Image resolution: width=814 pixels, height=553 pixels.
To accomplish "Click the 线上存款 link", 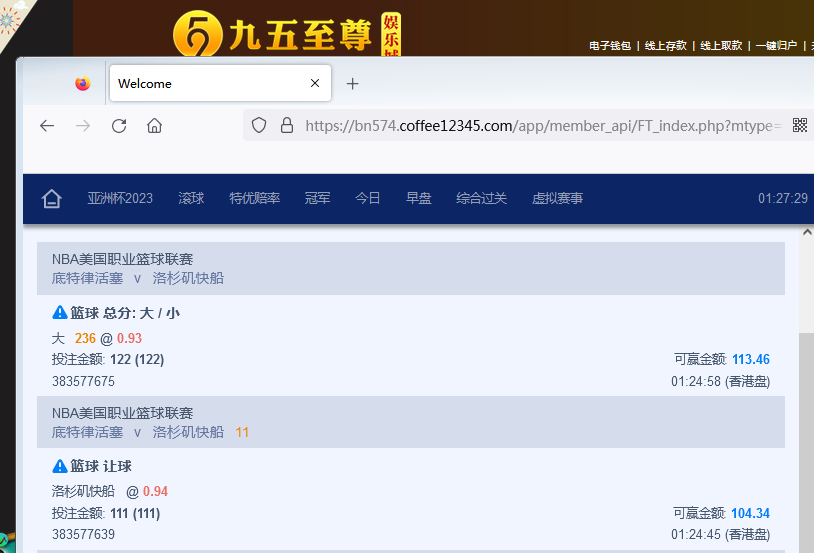I will [665, 46].
